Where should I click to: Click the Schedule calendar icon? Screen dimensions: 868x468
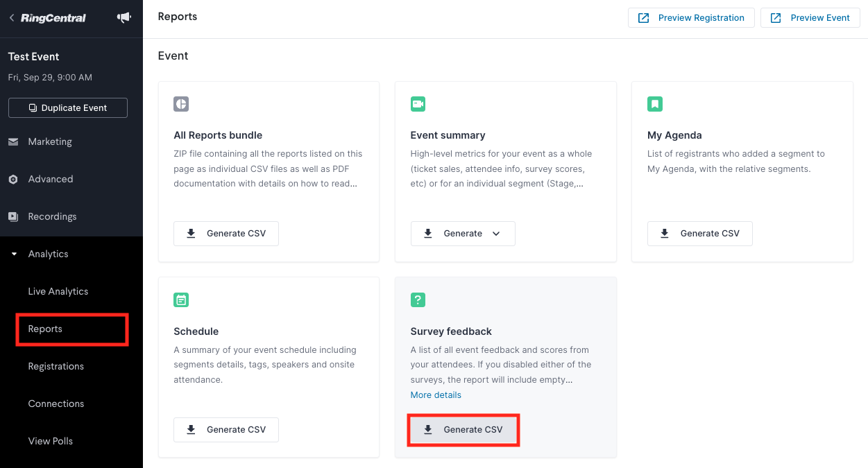point(181,300)
